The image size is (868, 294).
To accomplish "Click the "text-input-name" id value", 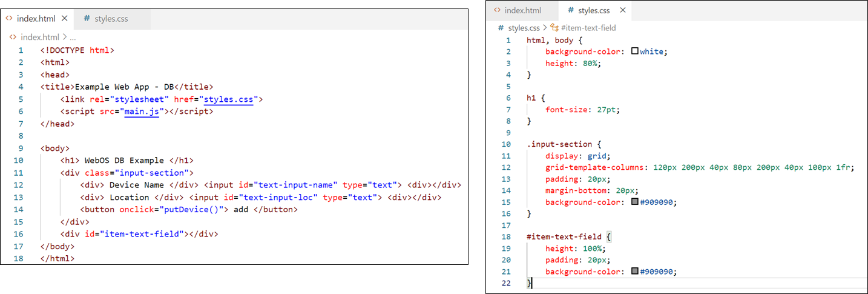I will pos(296,185).
